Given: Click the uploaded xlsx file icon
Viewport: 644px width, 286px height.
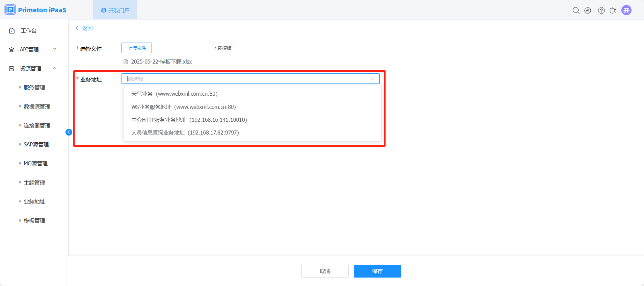Looking at the screenshot, I should pos(126,62).
